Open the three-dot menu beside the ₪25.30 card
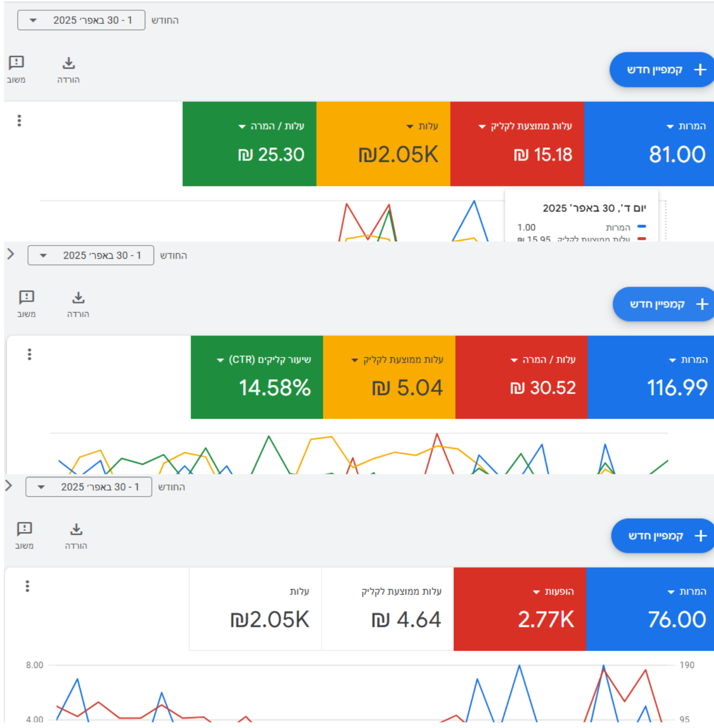The height and width of the screenshot is (728, 714). [19, 120]
